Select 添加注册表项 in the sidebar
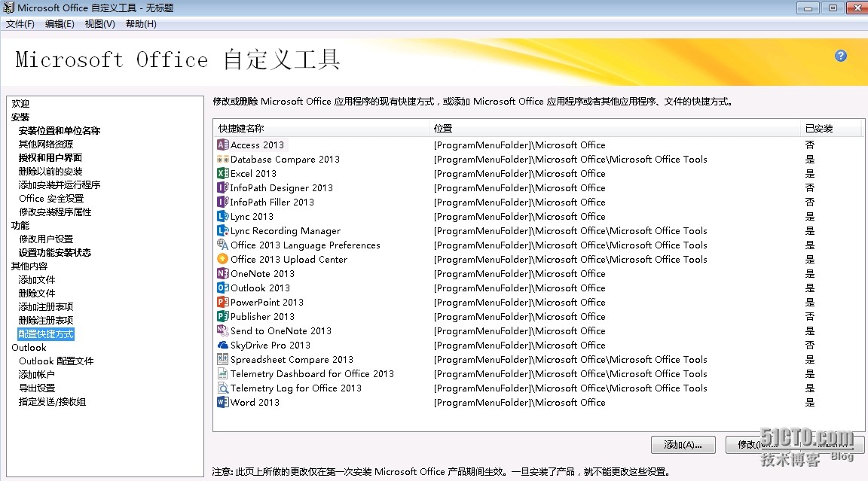The image size is (868, 481). [x=46, y=307]
